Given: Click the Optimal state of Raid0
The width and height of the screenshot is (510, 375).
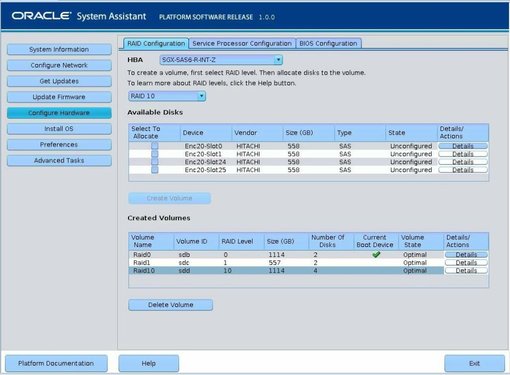Looking at the screenshot, I should pyautogui.click(x=415, y=255).
